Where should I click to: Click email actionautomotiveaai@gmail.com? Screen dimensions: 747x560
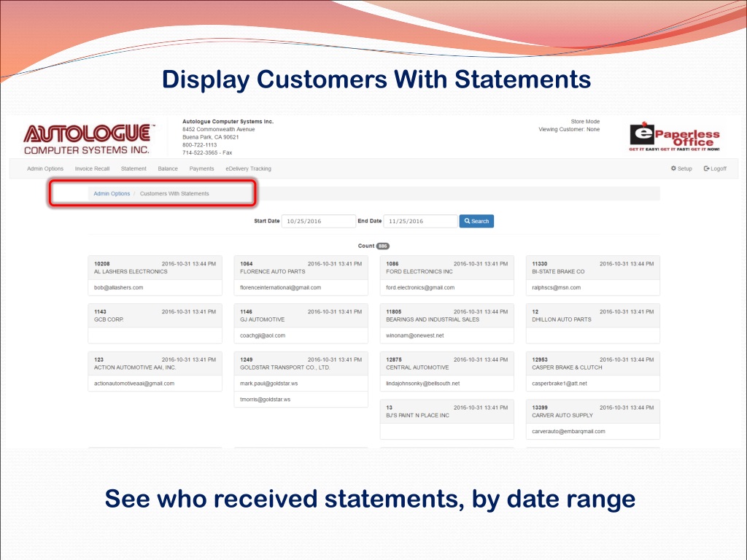[134, 384]
